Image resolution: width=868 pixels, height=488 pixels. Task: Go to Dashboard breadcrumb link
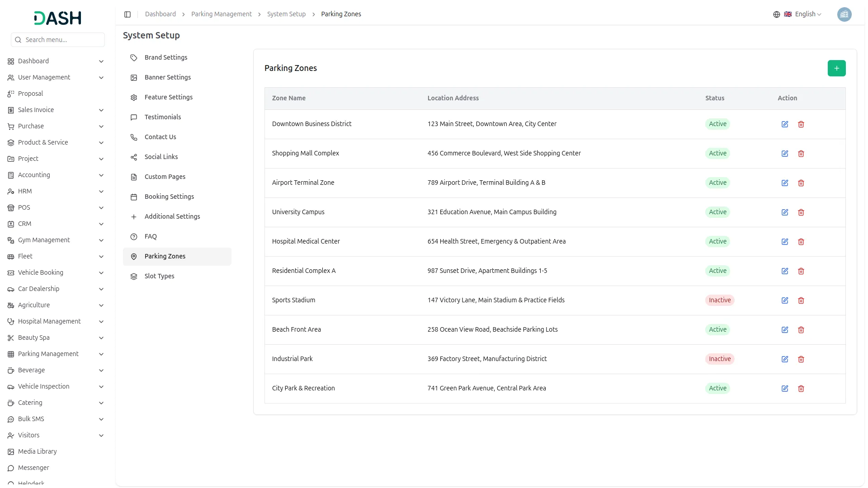(x=160, y=14)
